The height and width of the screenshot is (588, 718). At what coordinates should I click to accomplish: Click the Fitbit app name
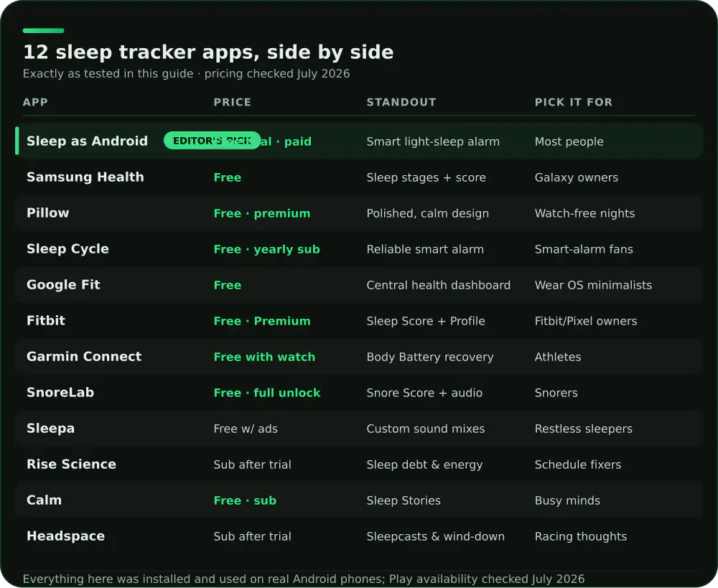46,320
